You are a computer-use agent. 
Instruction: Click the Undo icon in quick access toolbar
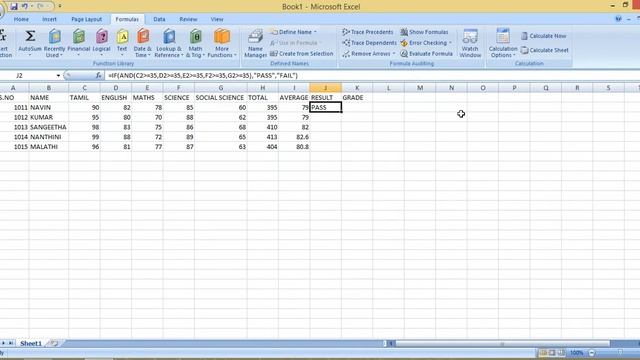tap(25, 6)
